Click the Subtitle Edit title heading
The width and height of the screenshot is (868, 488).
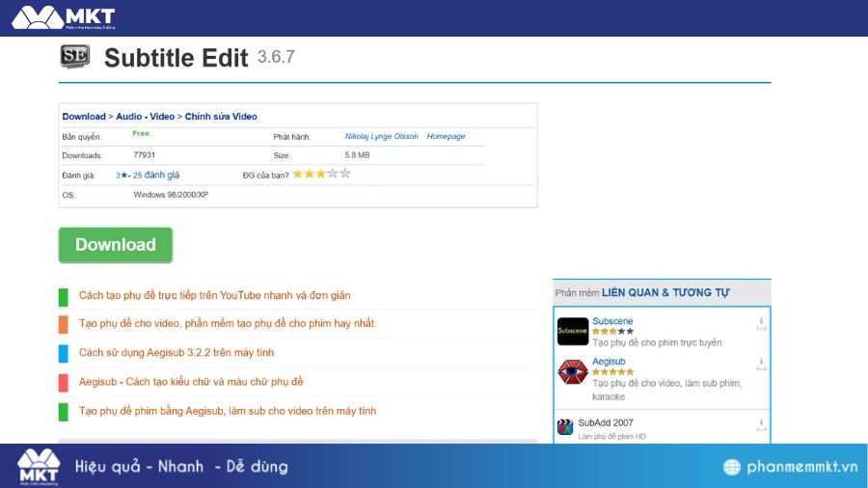tap(176, 58)
